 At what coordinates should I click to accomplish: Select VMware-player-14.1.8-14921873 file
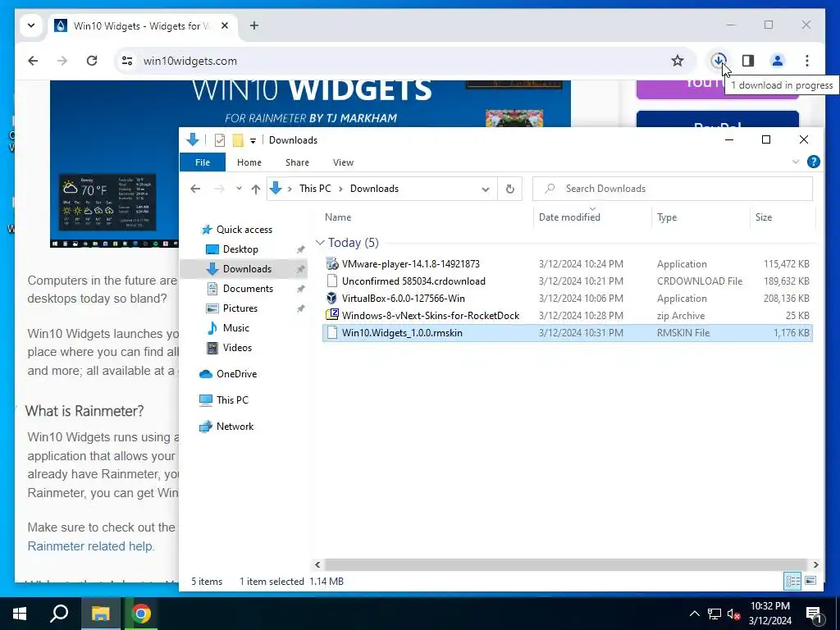(568, 264)
